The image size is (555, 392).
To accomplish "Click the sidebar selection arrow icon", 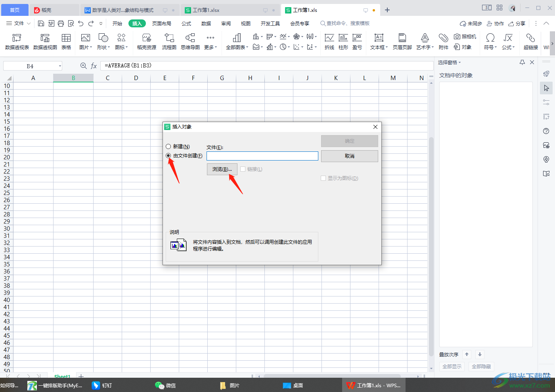I will coord(546,88).
